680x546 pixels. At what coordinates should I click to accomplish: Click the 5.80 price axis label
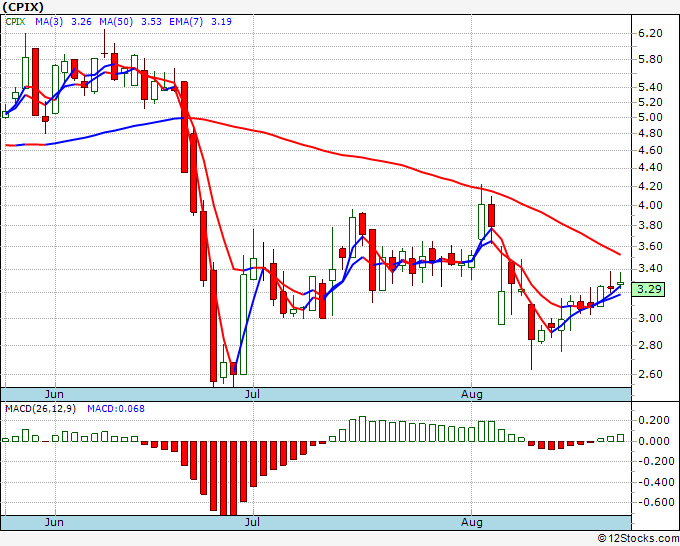tap(650, 59)
